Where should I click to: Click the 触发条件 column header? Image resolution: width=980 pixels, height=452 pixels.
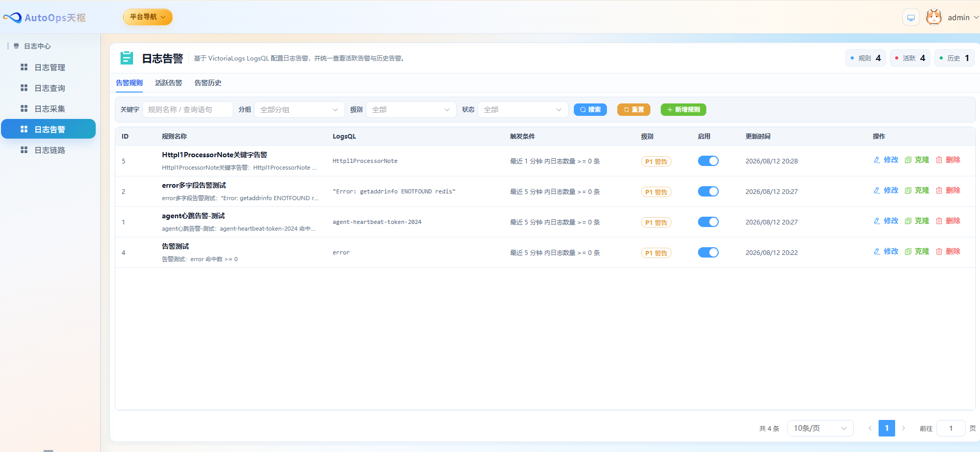(x=523, y=137)
